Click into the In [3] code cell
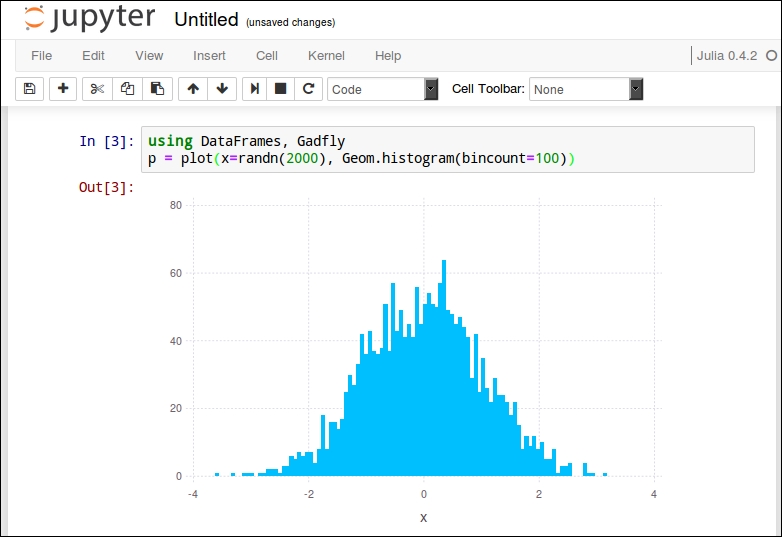This screenshot has width=782, height=537. [x=447, y=150]
